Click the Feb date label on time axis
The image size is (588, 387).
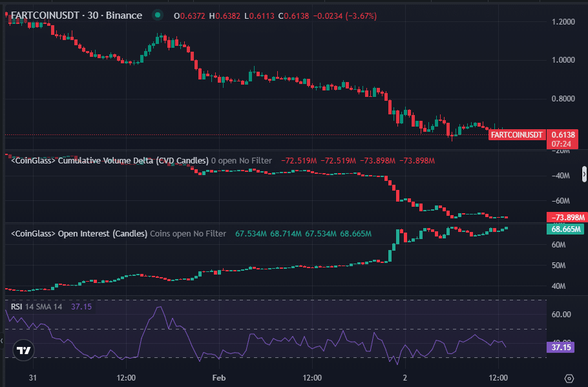point(218,377)
